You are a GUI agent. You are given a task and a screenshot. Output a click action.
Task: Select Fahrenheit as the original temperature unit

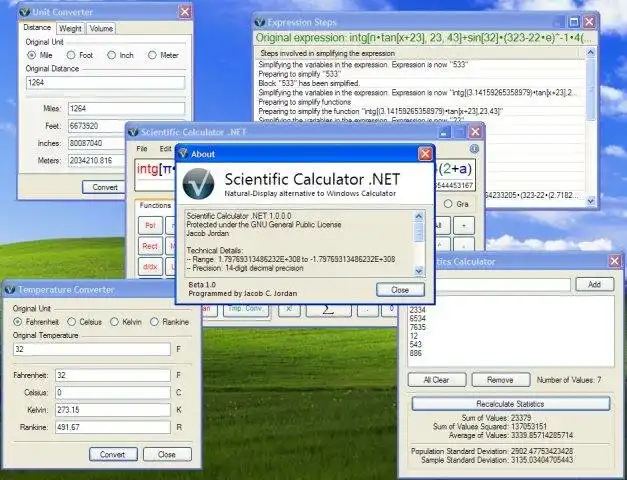[x=17, y=322]
